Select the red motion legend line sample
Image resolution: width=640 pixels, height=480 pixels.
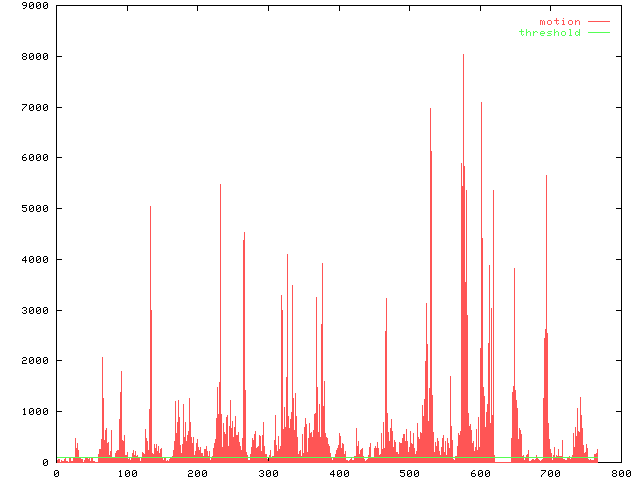(x=598, y=21)
